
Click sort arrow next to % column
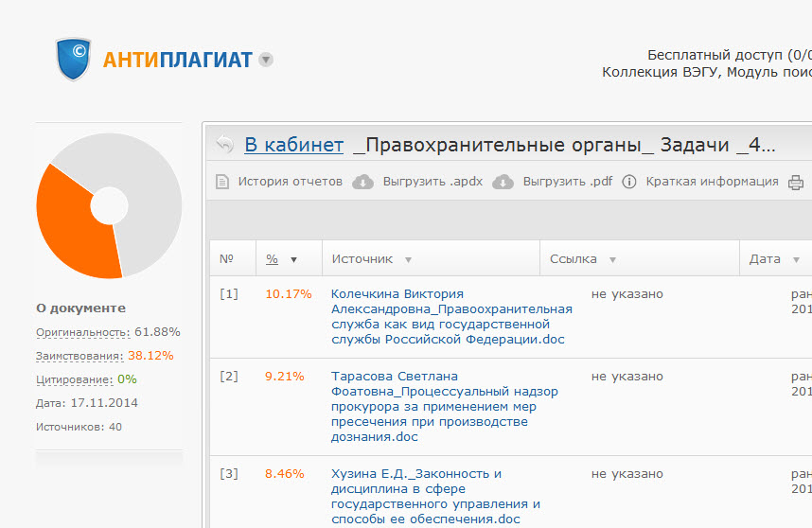tap(293, 260)
